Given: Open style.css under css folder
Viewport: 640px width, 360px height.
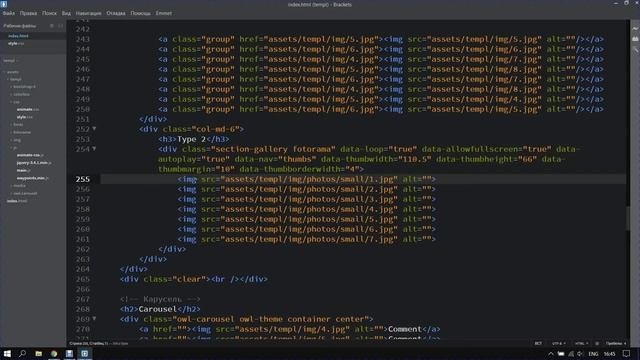Looking at the screenshot, I should (24, 117).
